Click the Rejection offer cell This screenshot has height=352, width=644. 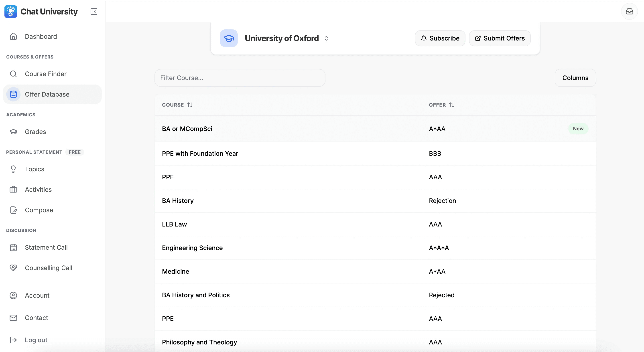[x=442, y=201]
